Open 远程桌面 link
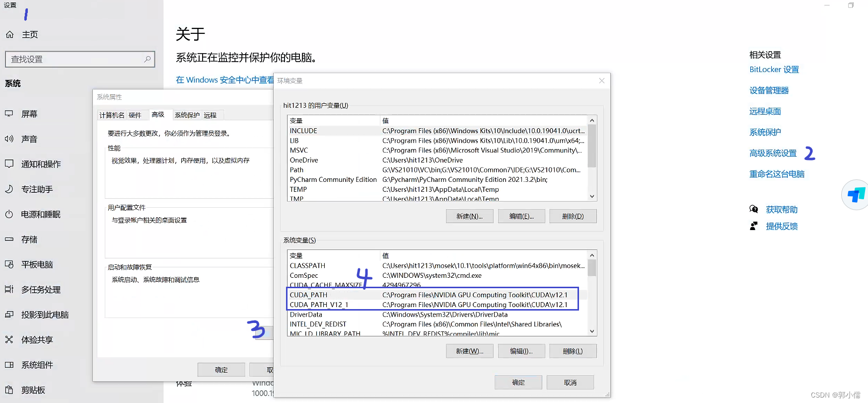Image resolution: width=868 pixels, height=403 pixels. click(x=765, y=111)
